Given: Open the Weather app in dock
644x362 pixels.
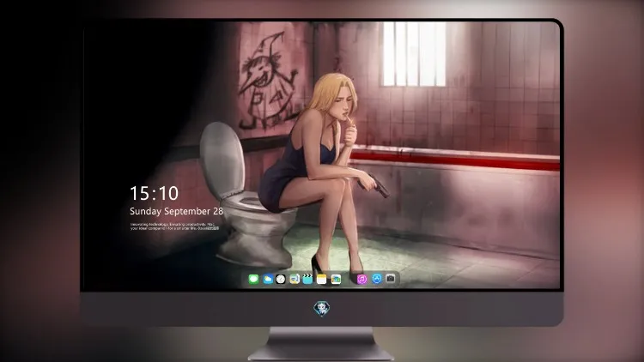Looking at the screenshot, I should 267,279.
